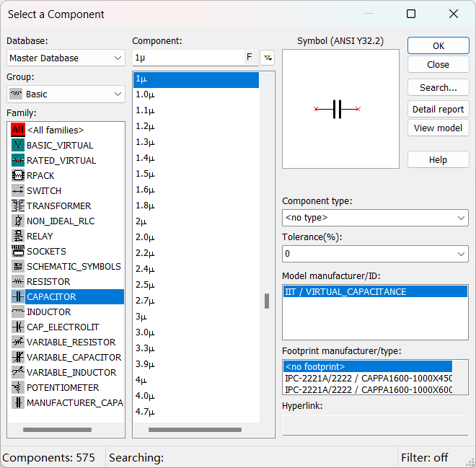Image resolution: width=476 pixels, height=468 pixels.
Task: Click the SOCKETS family icon
Action: [18, 251]
